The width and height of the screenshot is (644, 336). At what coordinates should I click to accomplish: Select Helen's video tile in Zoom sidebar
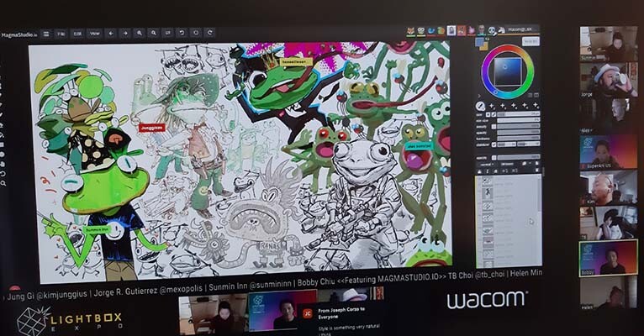[608, 293]
